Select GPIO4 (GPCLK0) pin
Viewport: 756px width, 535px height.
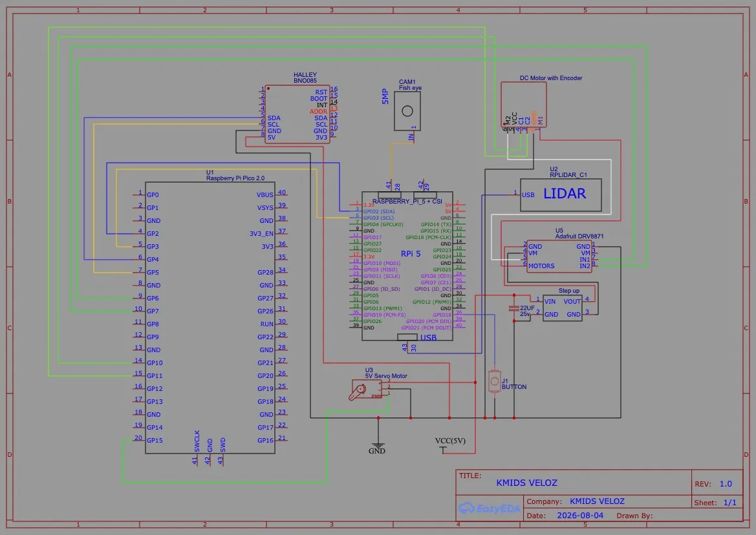pyautogui.click(x=383, y=224)
